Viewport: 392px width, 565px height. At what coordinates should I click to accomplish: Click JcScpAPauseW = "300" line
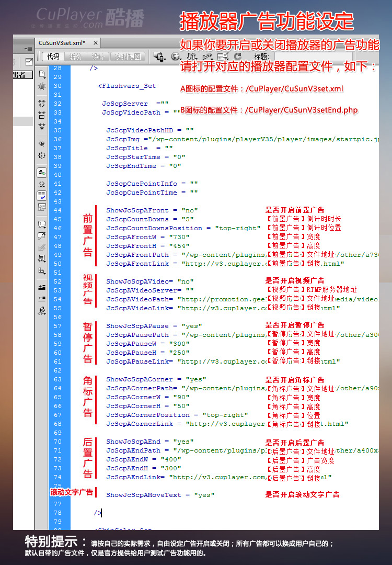coord(148,344)
